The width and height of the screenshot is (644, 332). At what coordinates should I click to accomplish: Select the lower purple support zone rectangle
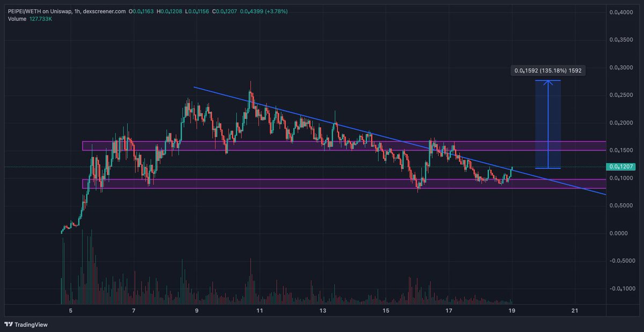tap(343, 184)
